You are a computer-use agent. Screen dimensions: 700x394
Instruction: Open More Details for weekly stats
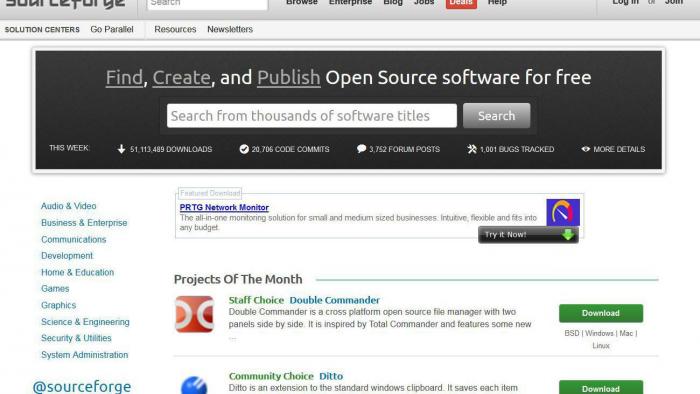(619, 149)
